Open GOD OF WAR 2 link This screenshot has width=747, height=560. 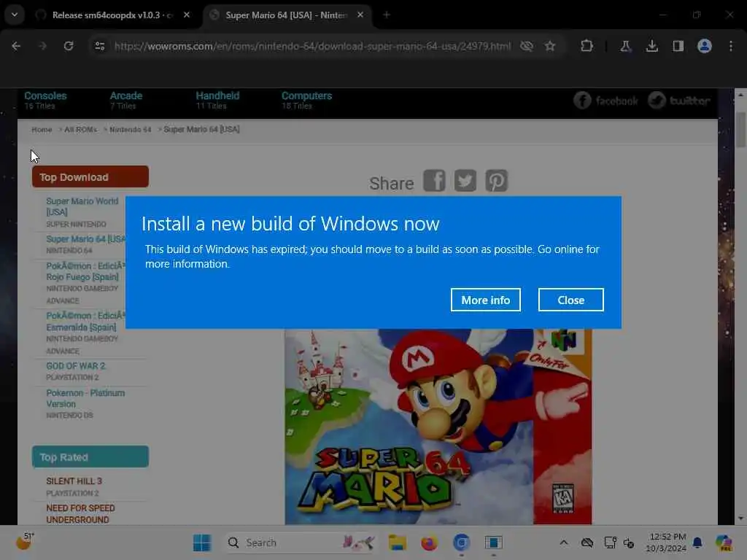75,366
